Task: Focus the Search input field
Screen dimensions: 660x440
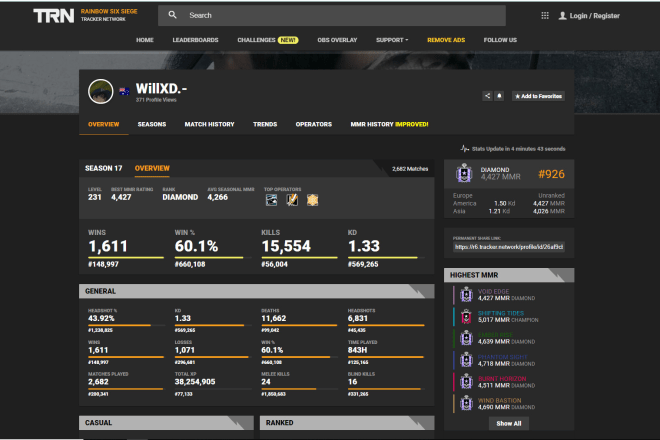Action: coord(332,16)
